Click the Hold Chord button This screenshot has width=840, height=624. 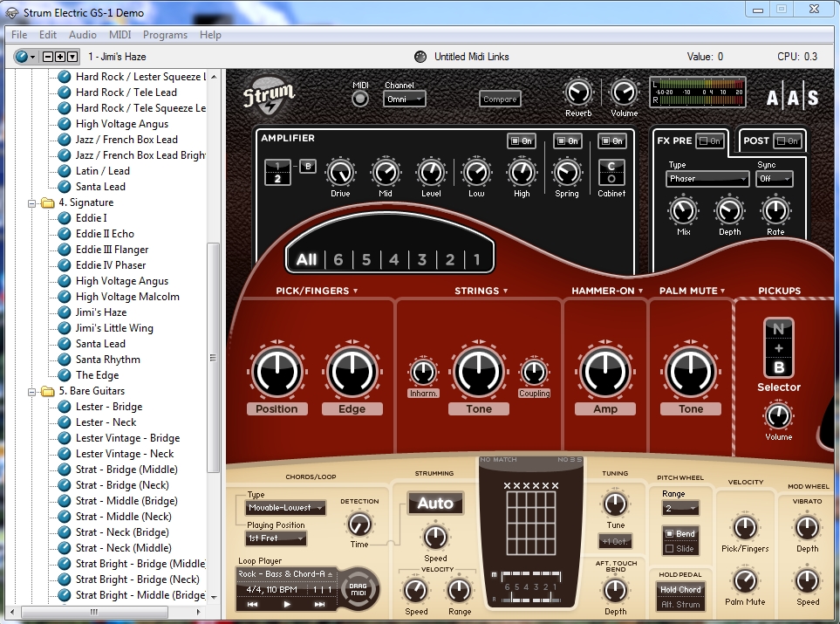coord(680,590)
